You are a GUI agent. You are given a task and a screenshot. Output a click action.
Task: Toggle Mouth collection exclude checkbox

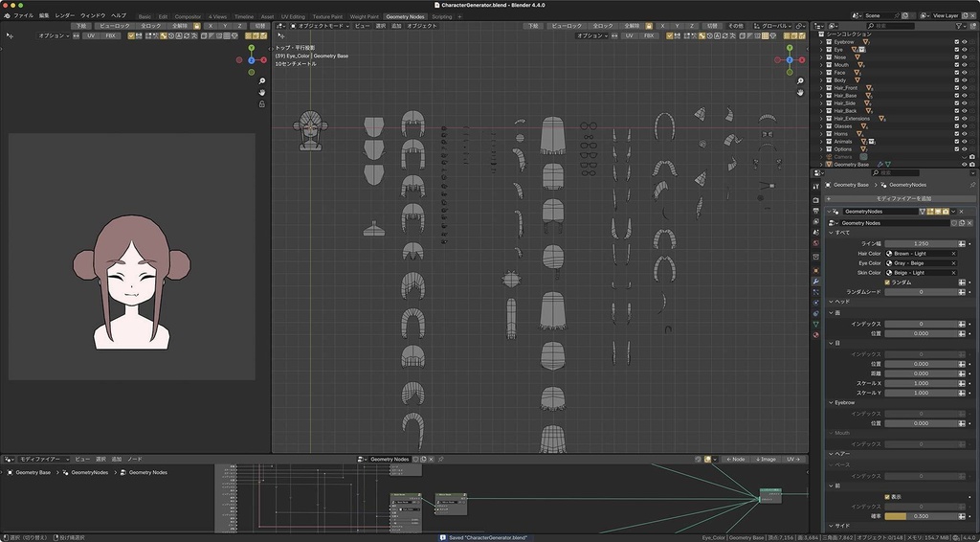(956, 65)
